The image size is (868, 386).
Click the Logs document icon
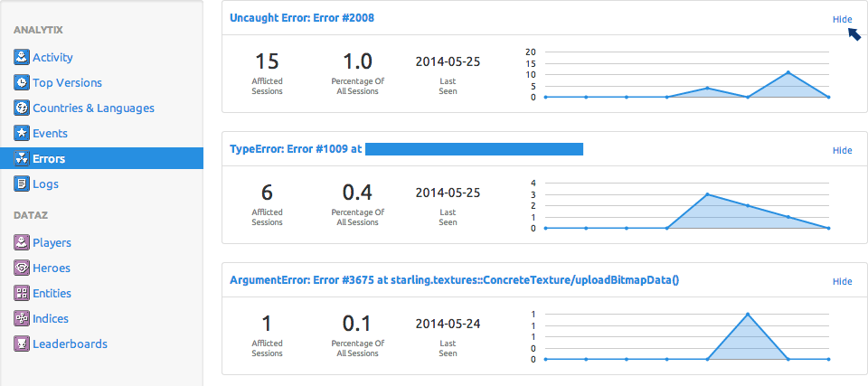(x=22, y=184)
